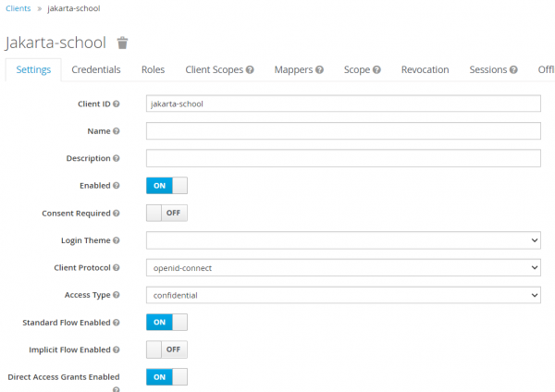Viewport: 555px width, 392px height.
Task: Click into the Description text field
Action: [x=343, y=159]
